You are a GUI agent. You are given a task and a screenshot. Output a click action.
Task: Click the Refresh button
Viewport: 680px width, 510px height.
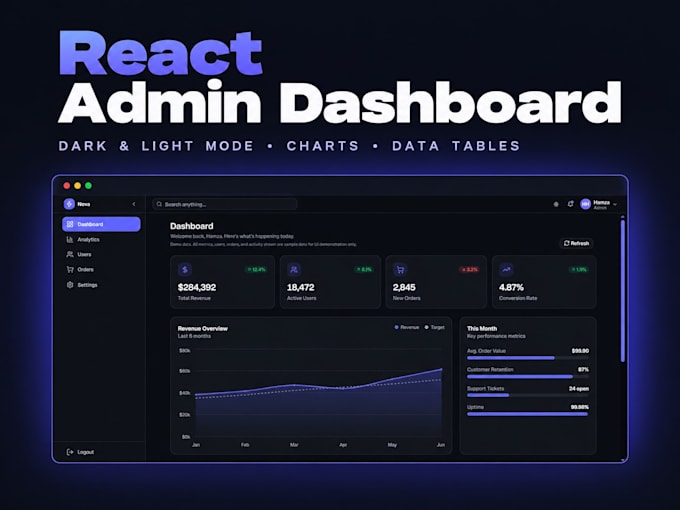(x=576, y=243)
